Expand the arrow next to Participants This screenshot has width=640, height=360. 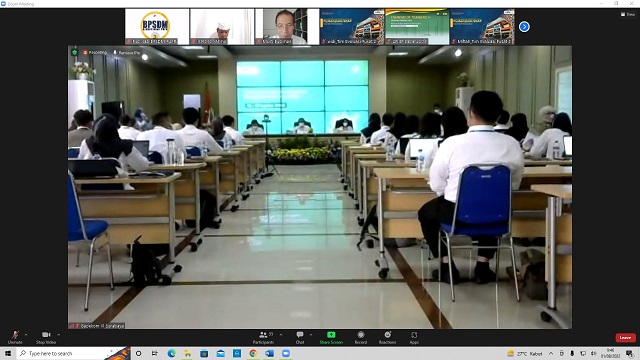[x=281, y=335]
